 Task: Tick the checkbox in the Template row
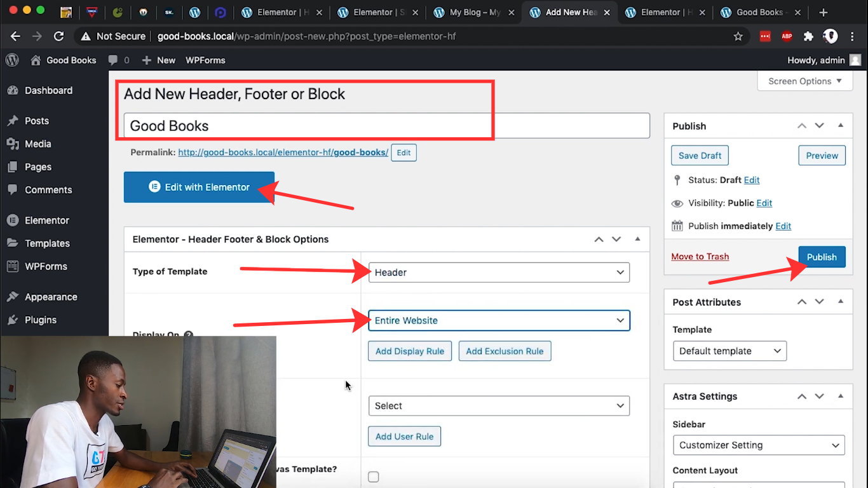(374, 477)
